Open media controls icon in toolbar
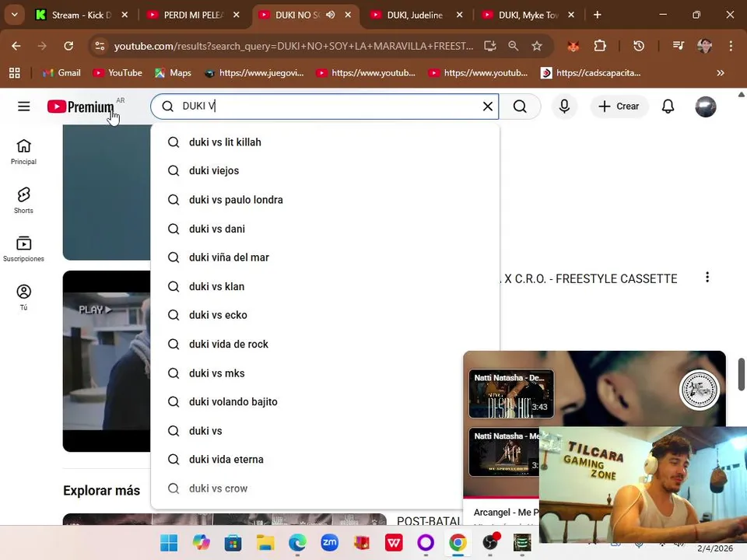747x560 pixels. [679, 46]
